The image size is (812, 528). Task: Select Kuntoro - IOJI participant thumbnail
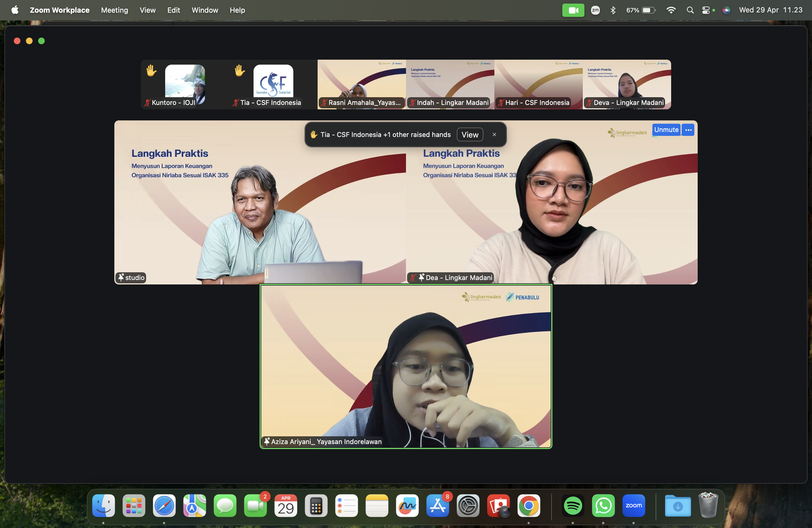[185, 85]
